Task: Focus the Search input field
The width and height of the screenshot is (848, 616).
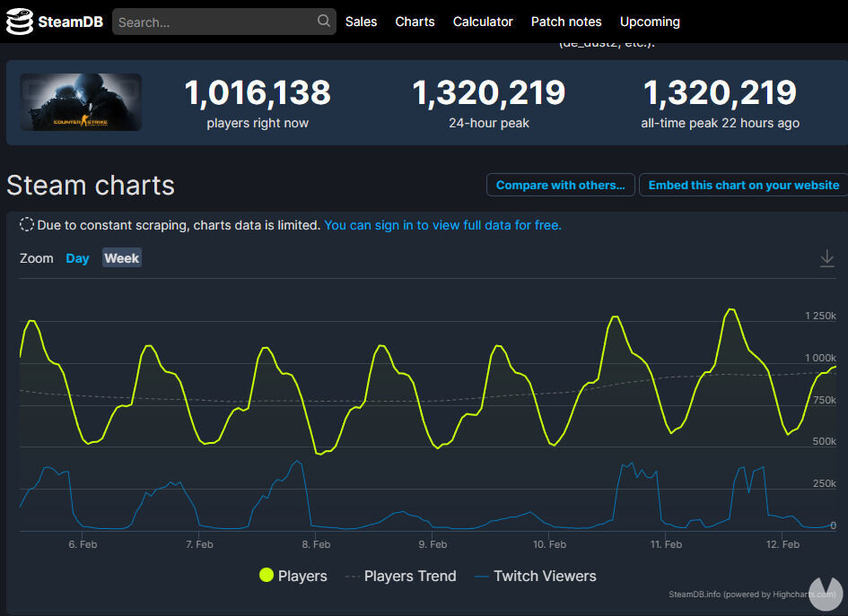Action: tap(224, 22)
